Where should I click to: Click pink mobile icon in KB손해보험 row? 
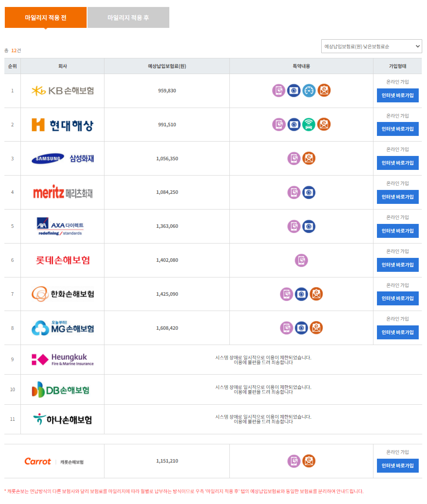coord(279,90)
